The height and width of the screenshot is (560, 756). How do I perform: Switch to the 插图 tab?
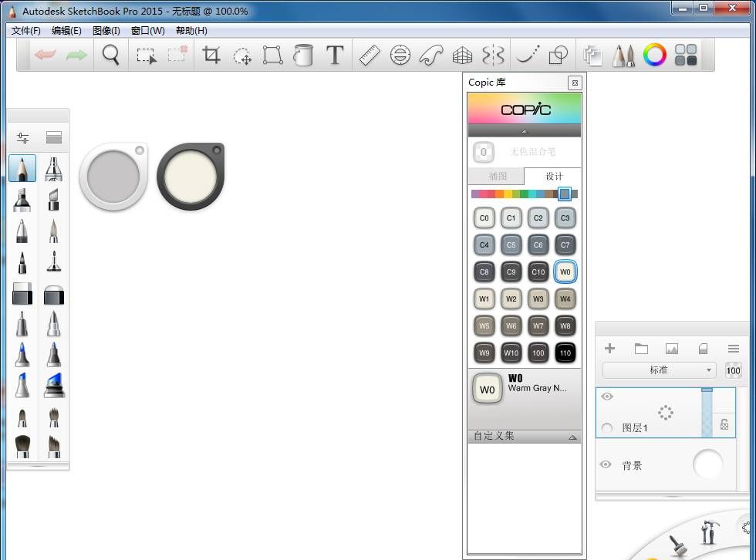(x=497, y=177)
